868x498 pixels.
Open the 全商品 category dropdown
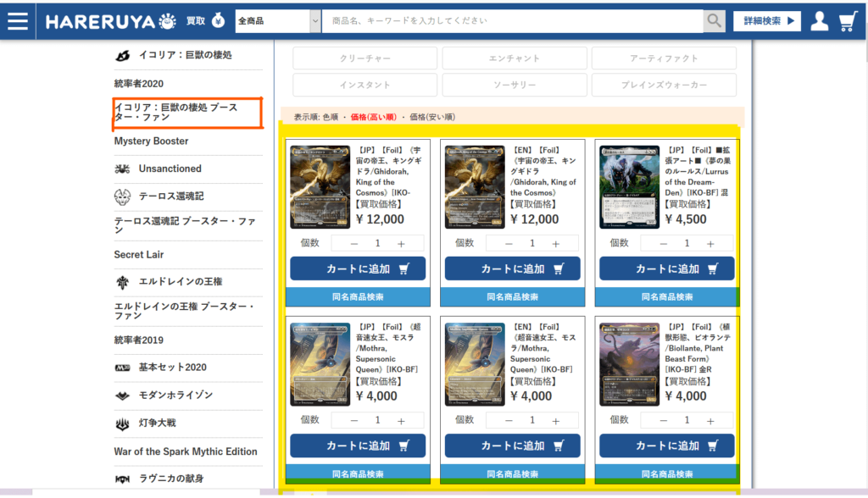click(x=278, y=21)
